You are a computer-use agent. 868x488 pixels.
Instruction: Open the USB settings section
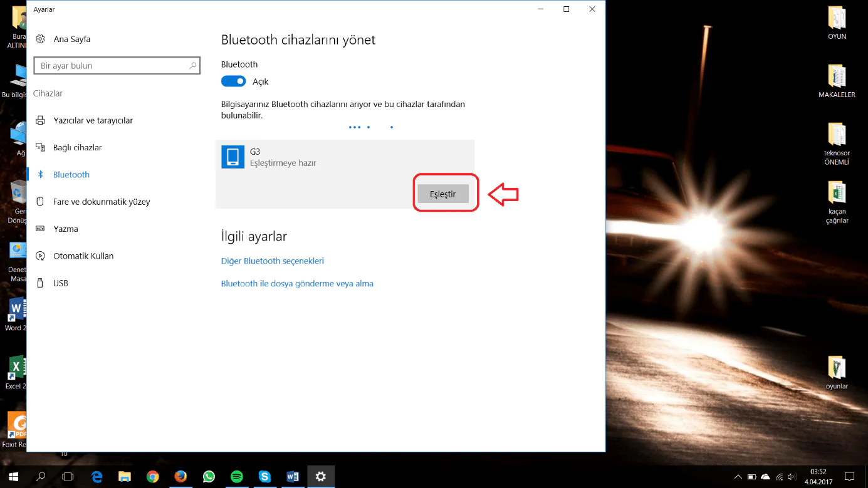pos(61,283)
